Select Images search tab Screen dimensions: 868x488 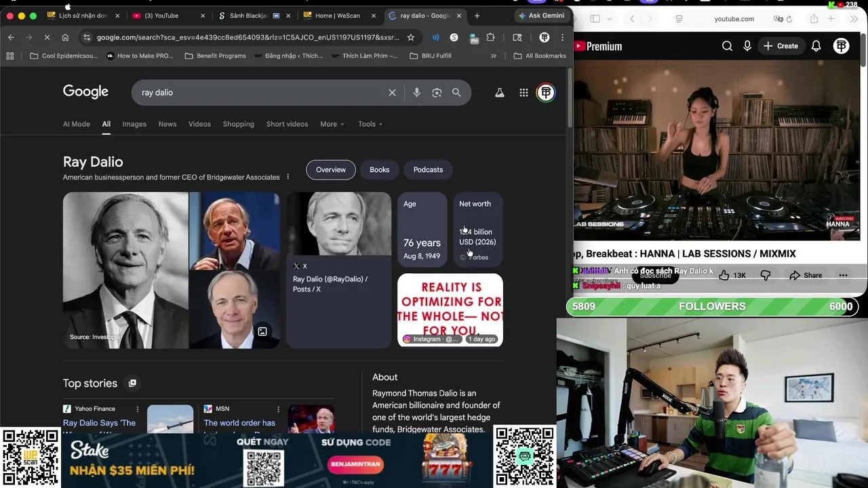point(134,124)
